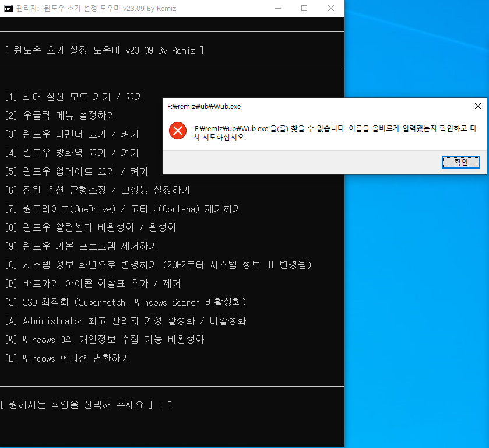Click menu line [2] 우클릭 메뉴 설정하기
This screenshot has width=489, height=448.
point(60,116)
